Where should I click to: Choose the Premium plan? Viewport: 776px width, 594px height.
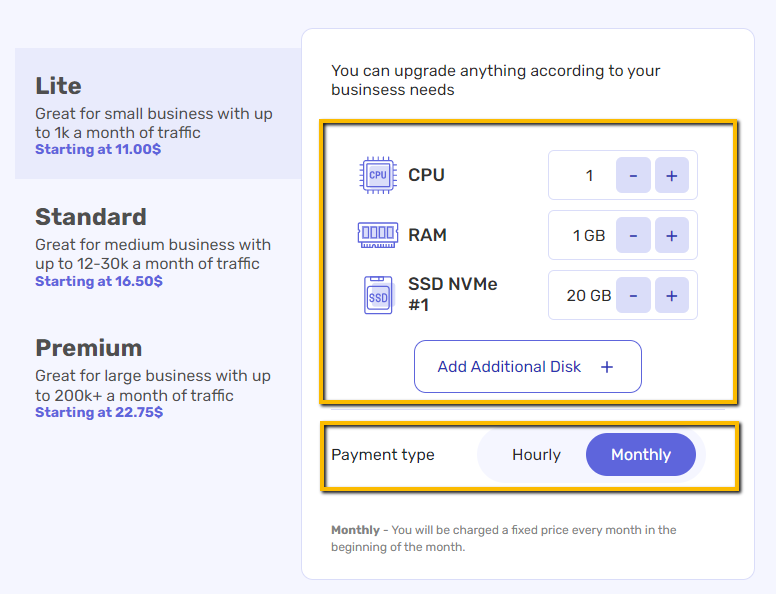click(x=158, y=377)
